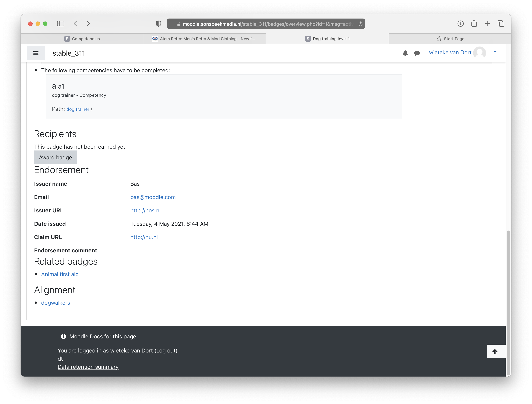Click the Endorsement heading
Viewport: 532px width, 404px height.
tap(61, 170)
